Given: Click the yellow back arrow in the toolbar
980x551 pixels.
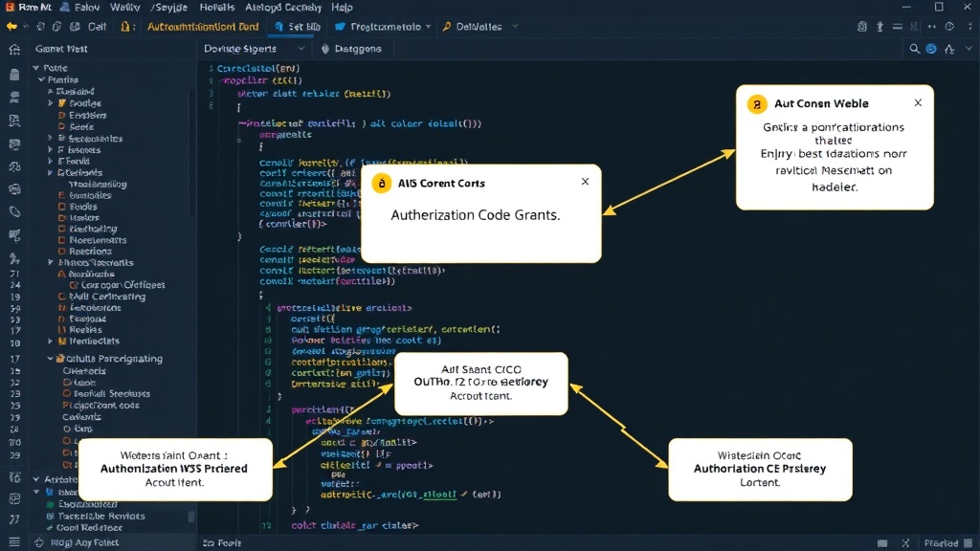Looking at the screenshot, I should click(11, 27).
